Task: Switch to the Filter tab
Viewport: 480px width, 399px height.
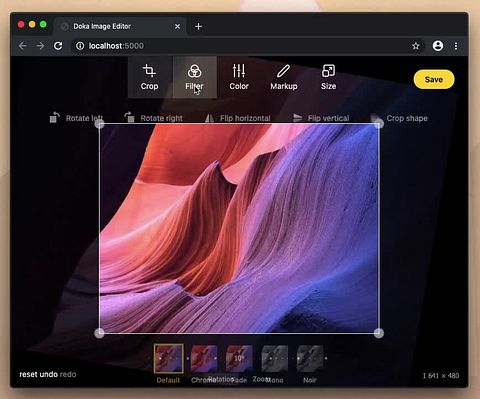Action: pyautogui.click(x=194, y=77)
